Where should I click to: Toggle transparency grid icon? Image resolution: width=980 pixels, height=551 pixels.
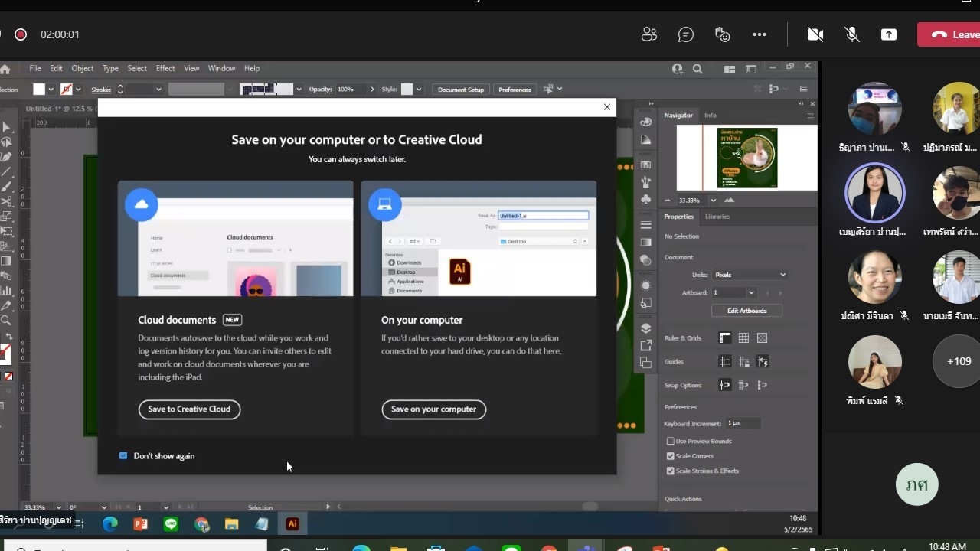tap(762, 338)
